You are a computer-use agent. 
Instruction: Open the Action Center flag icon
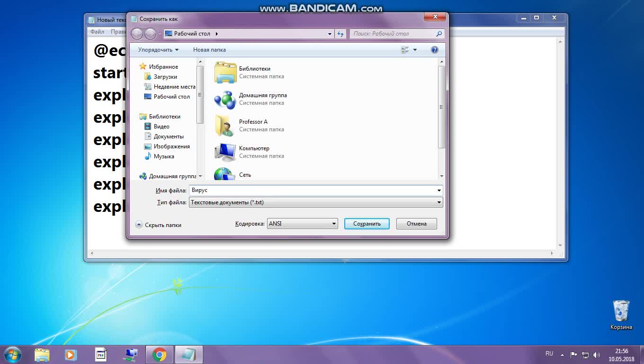[573, 355]
